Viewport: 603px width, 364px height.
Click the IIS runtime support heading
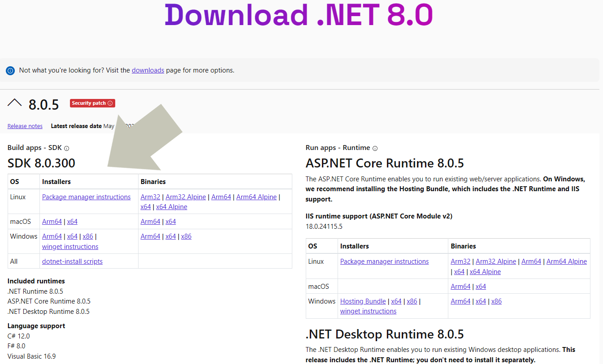click(379, 216)
